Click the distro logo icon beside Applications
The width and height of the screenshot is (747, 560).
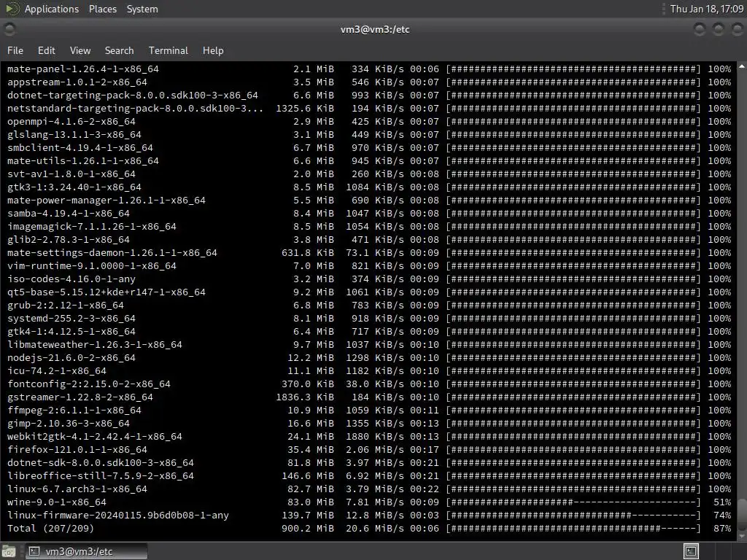point(12,9)
